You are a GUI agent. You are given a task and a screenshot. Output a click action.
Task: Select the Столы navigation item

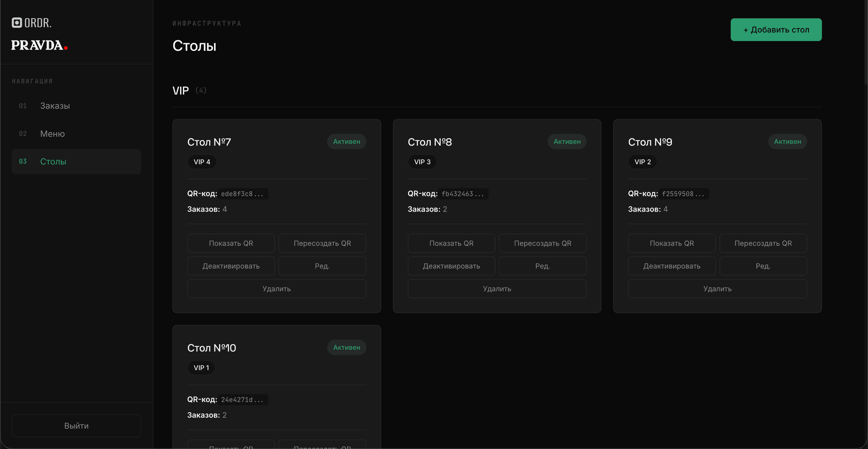point(53,162)
